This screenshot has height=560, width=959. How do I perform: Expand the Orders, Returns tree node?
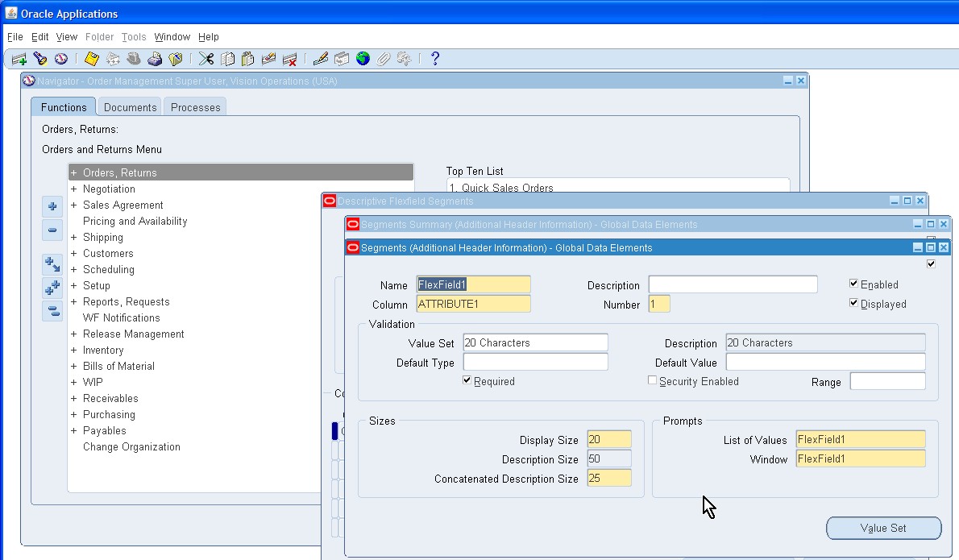pyautogui.click(x=73, y=173)
